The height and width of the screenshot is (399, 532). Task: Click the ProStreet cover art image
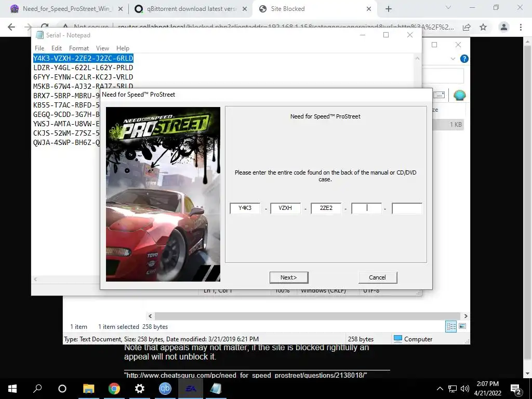[163, 194]
